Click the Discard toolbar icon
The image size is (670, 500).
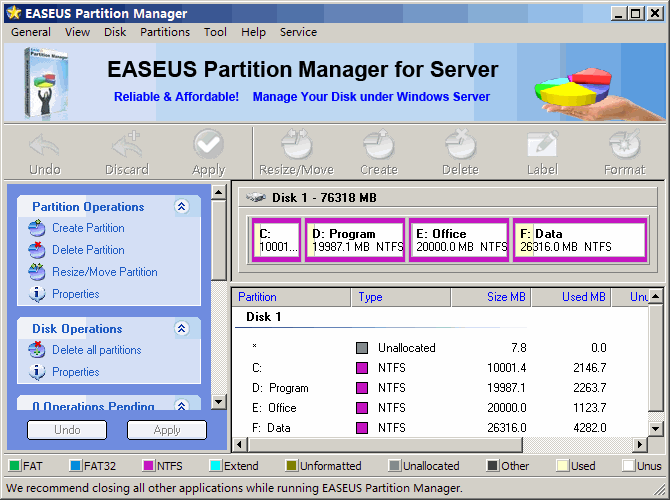click(127, 145)
